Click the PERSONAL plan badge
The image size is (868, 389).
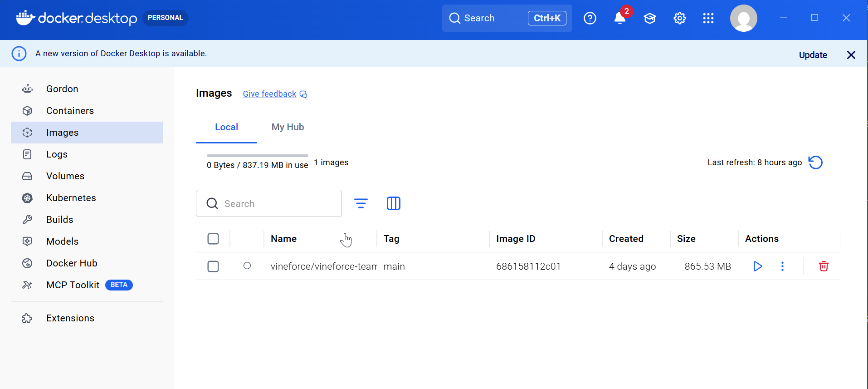pyautogui.click(x=166, y=18)
